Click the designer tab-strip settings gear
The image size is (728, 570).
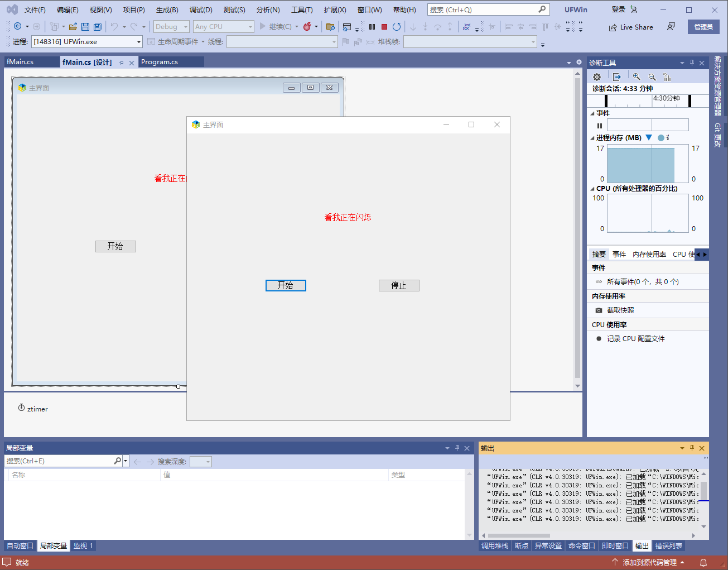[578, 62]
